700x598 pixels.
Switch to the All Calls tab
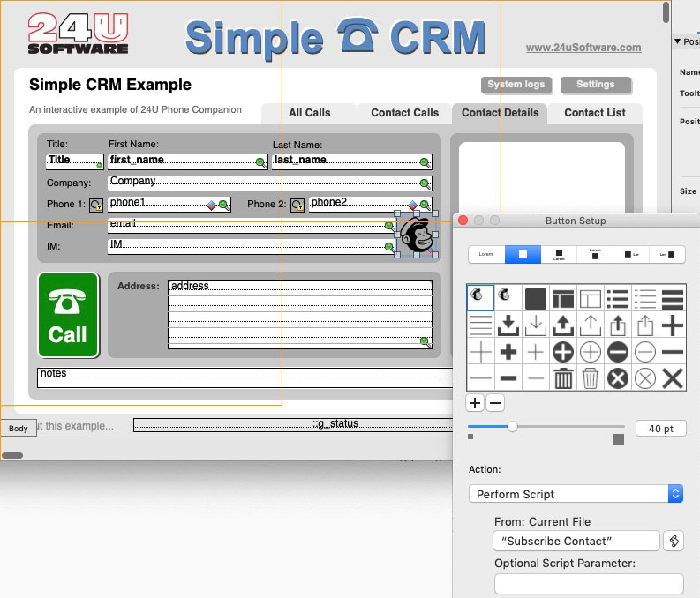pyautogui.click(x=309, y=113)
